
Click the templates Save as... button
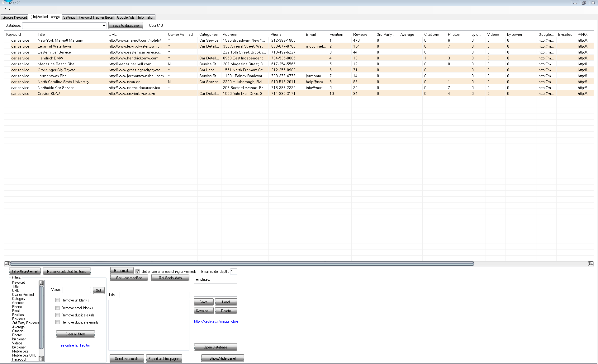click(204, 311)
